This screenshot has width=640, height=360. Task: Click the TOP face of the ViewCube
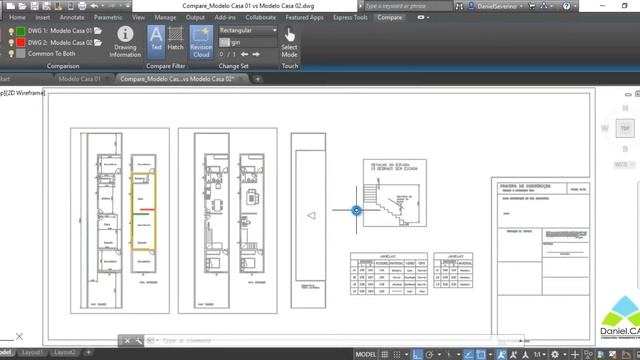(x=625, y=128)
